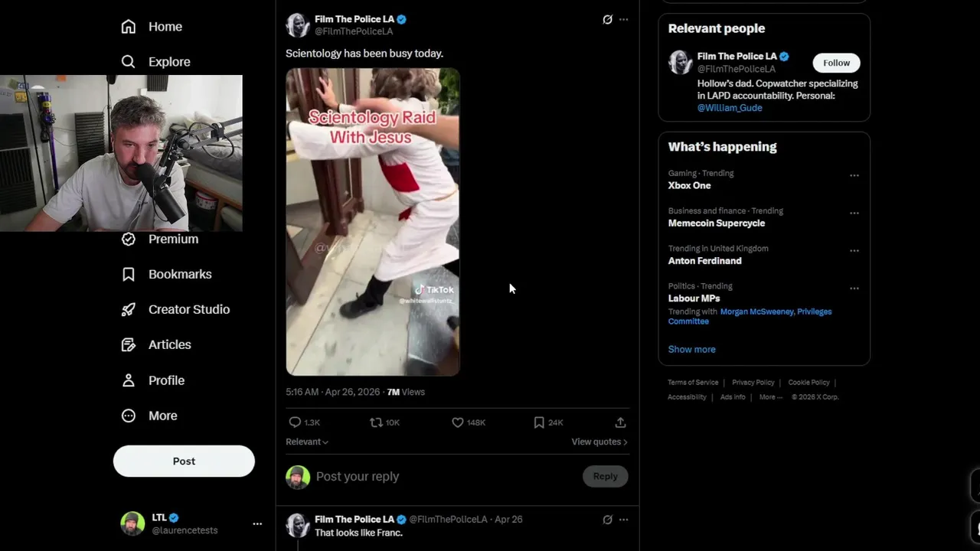Repost the Scientology tweet
The height and width of the screenshot is (551, 980).
[x=376, y=422]
